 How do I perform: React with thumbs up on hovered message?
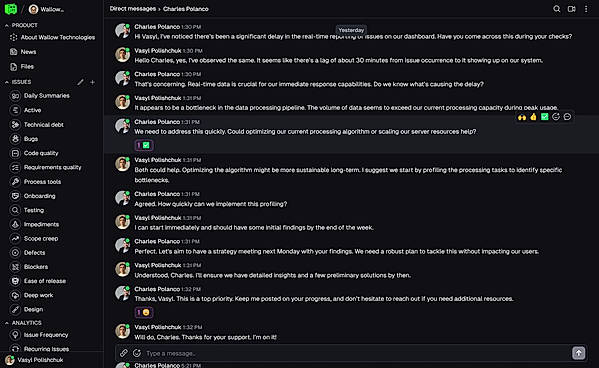533,117
